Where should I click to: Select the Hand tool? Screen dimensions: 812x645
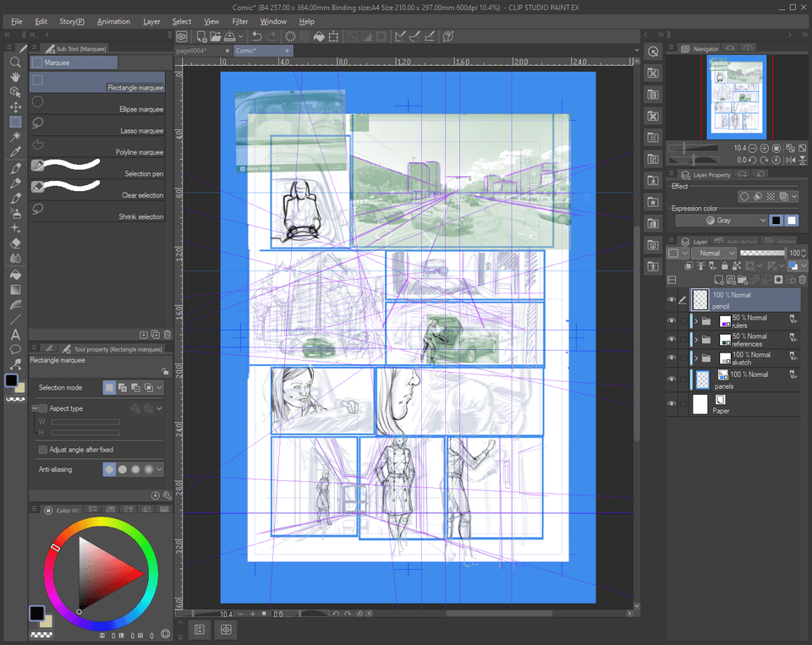pyautogui.click(x=14, y=78)
